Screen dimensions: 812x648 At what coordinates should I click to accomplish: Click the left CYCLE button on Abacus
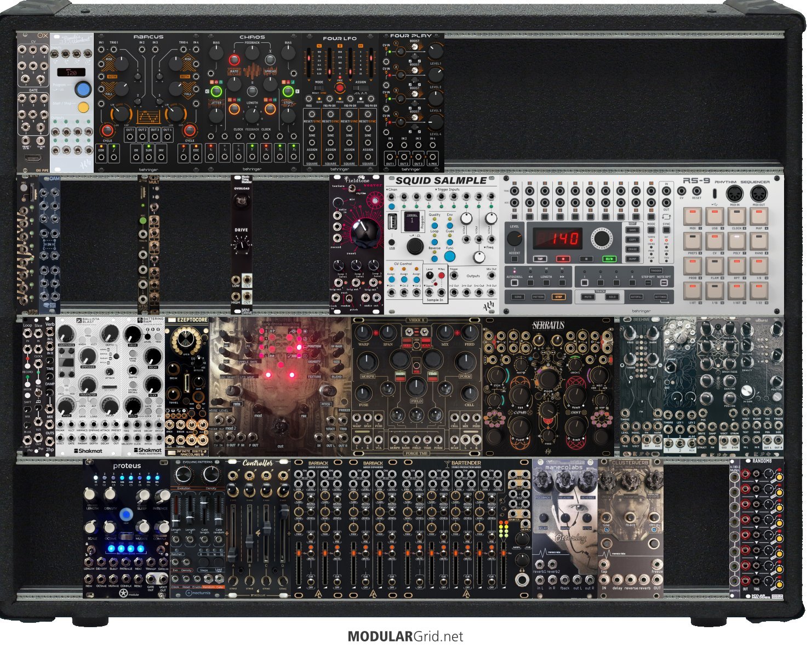tap(107, 130)
